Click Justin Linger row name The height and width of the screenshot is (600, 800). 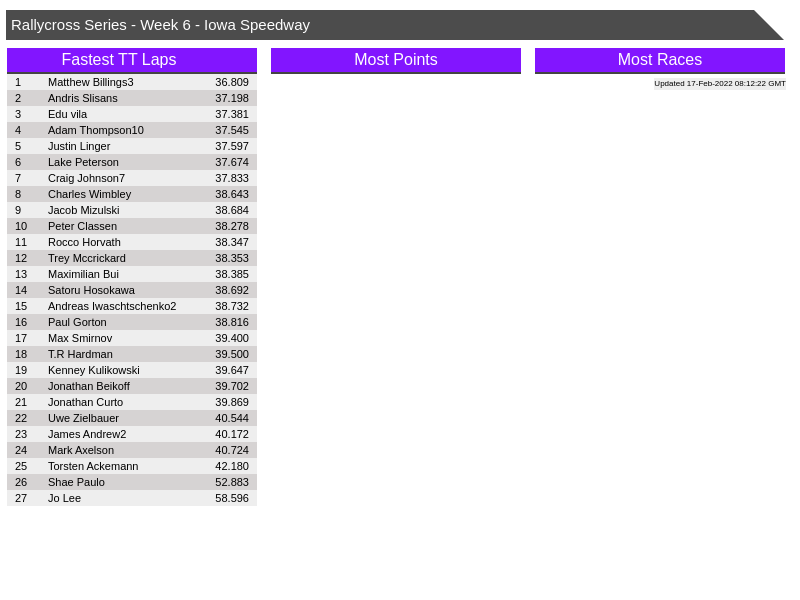point(79,146)
